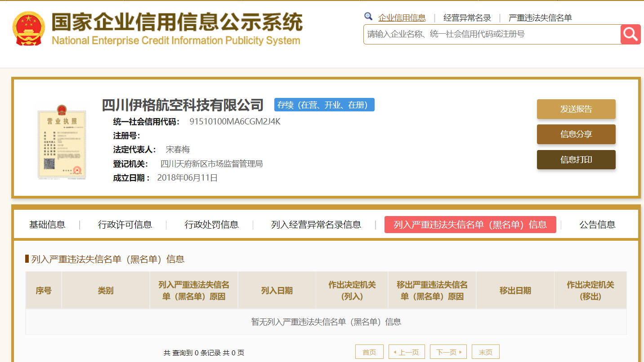
Task: Select the 严重违法失信名单 search category
Action: coord(540,18)
